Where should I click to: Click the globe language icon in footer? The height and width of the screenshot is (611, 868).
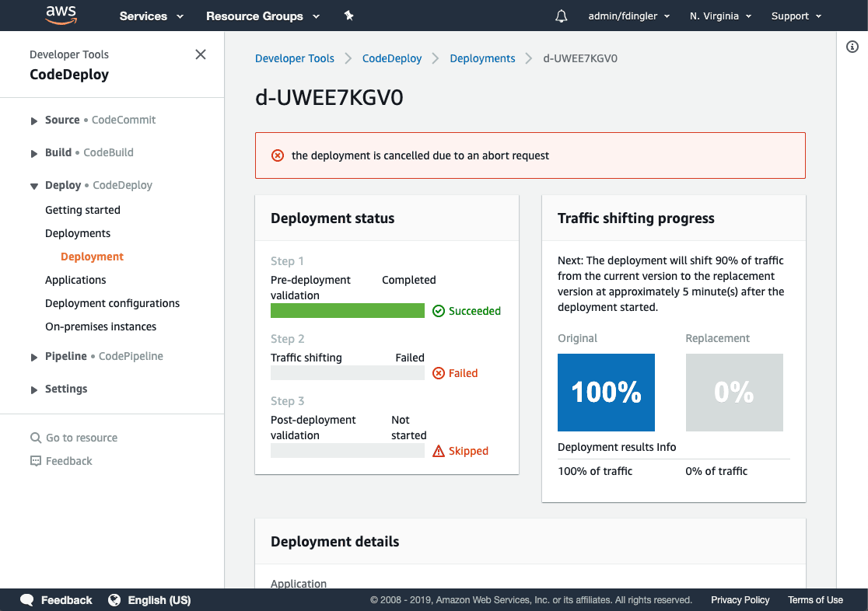(114, 600)
